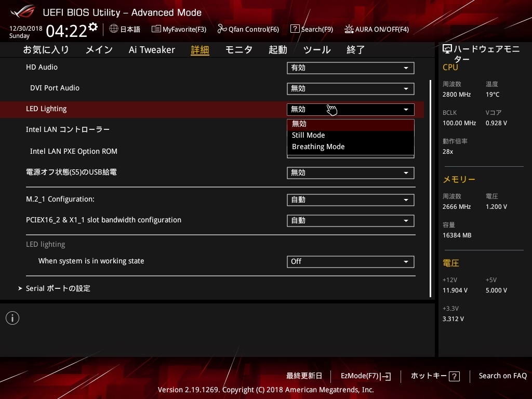The width and height of the screenshot is (532, 399).
Task: Select Still Mode option
Action: [351, 135]
